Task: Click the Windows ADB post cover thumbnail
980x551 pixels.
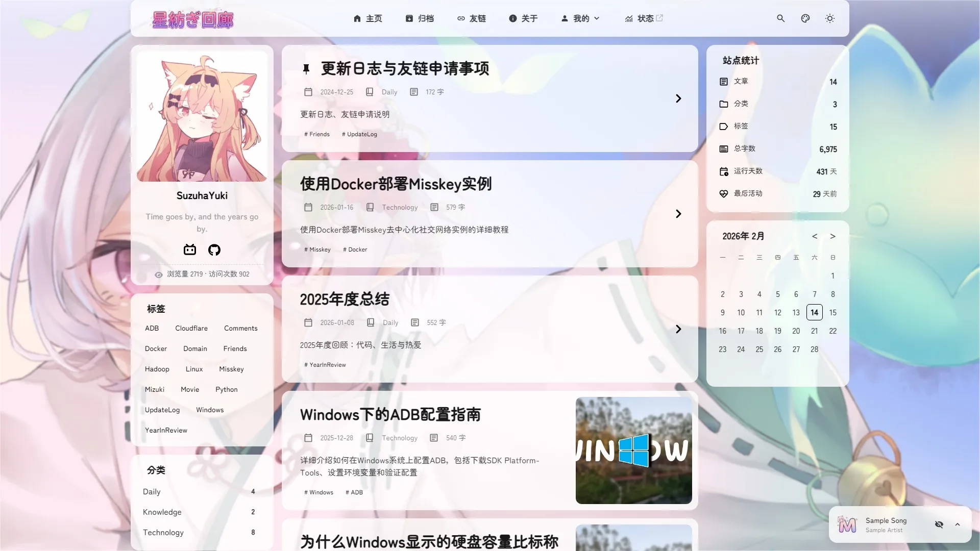Action: pyautogui.click(x=634, y=450)
